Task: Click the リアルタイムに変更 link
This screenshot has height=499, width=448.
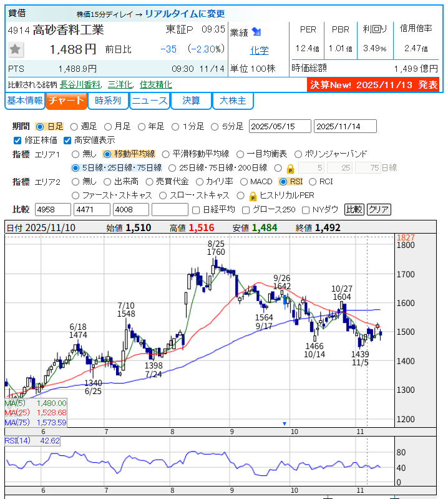Action: tap(185, 14)
